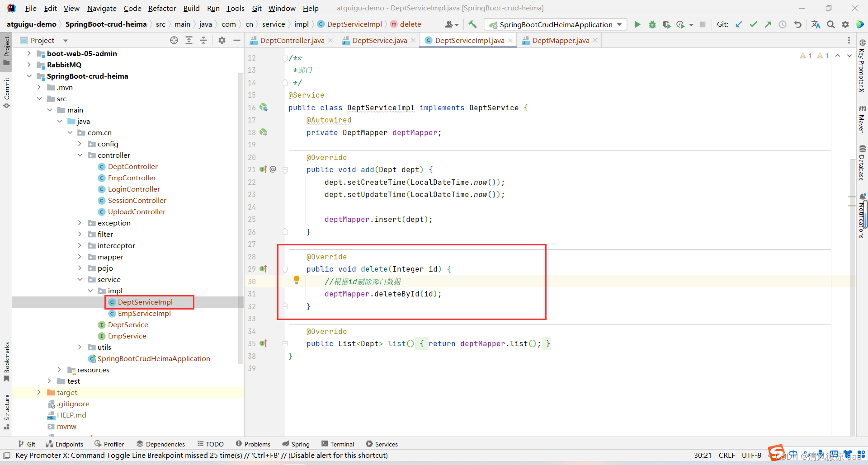Switch to DeptController.java tab
The width and height of the screenshot is (868, 465).
tap(292, 40)
